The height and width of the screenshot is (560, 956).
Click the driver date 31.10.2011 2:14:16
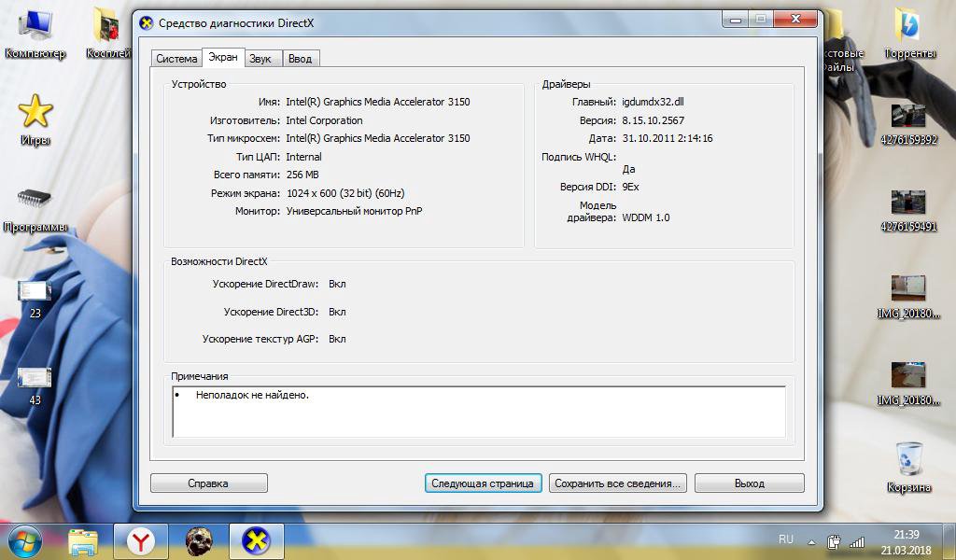[668, 138]
